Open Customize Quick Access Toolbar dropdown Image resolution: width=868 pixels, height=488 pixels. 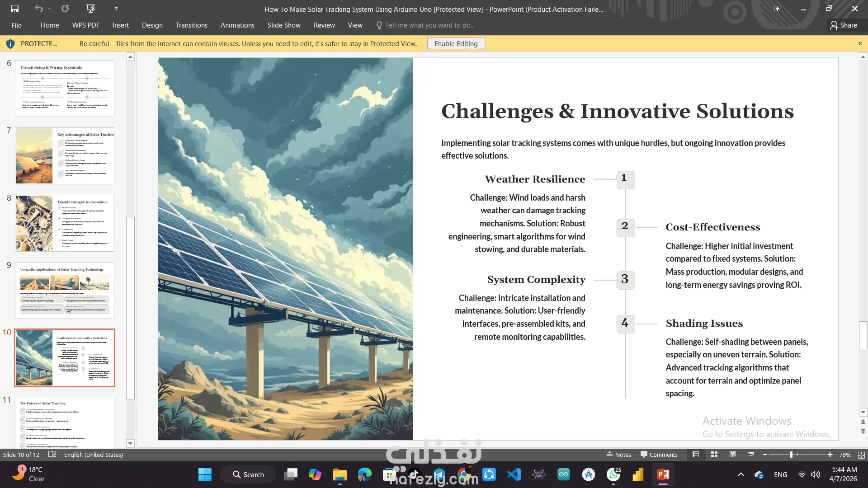[116, 9]
